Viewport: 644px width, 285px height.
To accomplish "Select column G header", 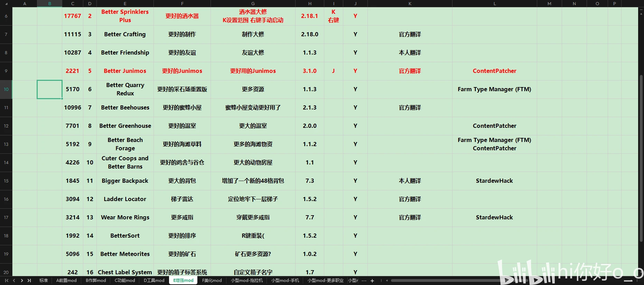I will point(253,3).
